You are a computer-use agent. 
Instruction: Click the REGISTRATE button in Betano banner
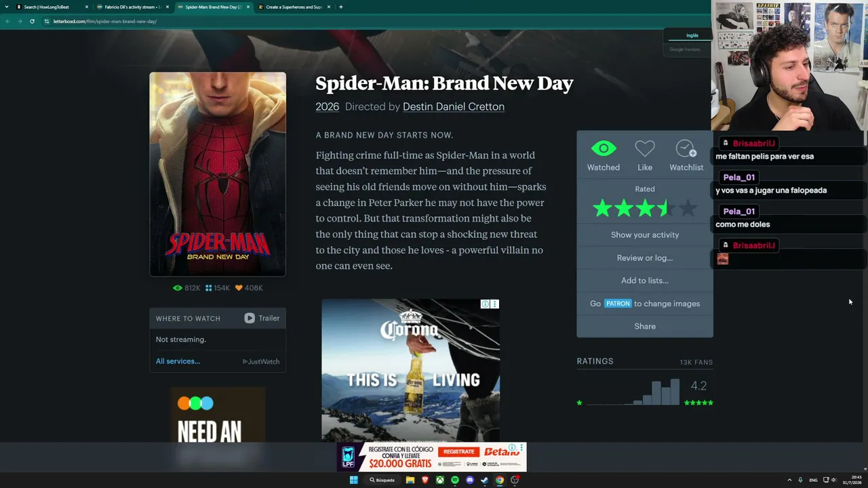point(459,451)
